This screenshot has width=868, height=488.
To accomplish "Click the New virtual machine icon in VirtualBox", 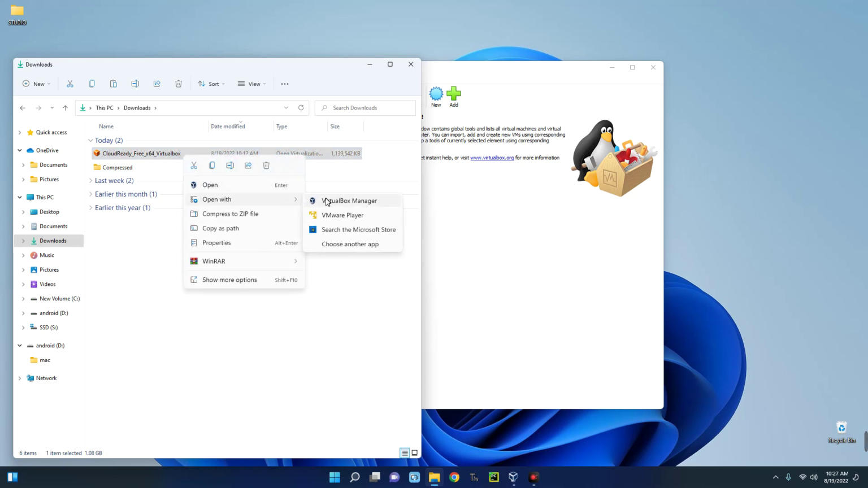I will (436, 94).
